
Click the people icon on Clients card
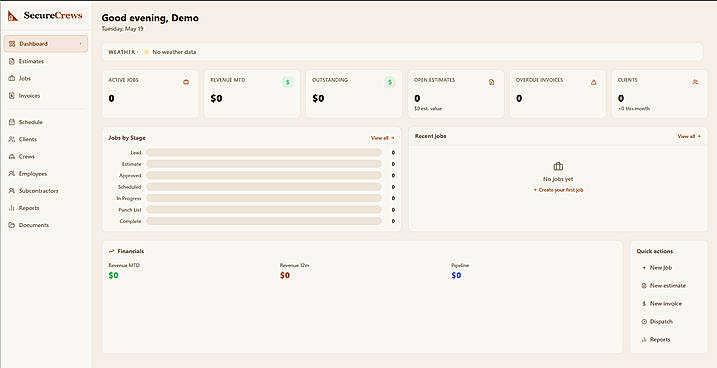(x=695, y=82)
